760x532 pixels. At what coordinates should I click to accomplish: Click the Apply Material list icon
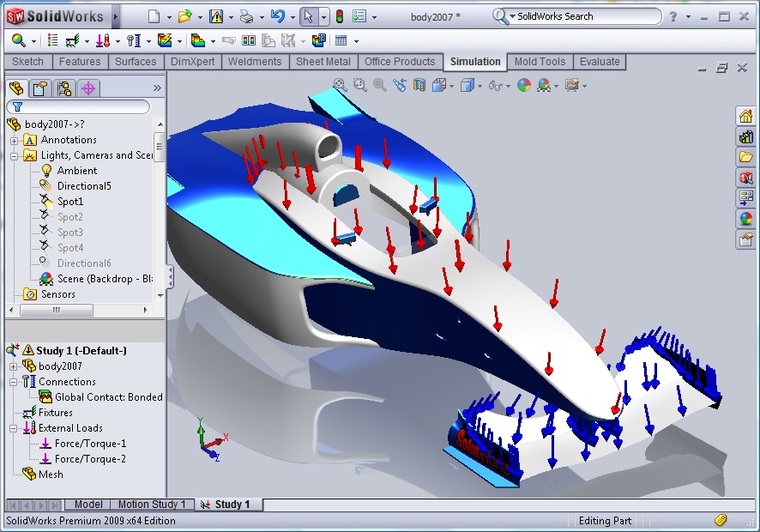point(52,40)
